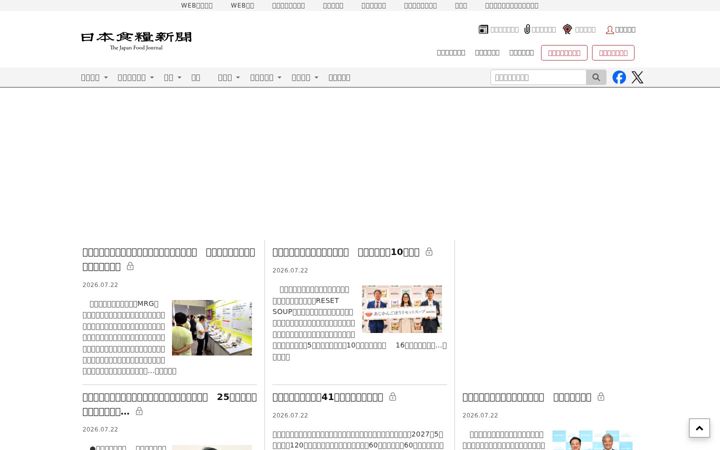Open the three people holding banner thumbnail

[x=402, y=309]
